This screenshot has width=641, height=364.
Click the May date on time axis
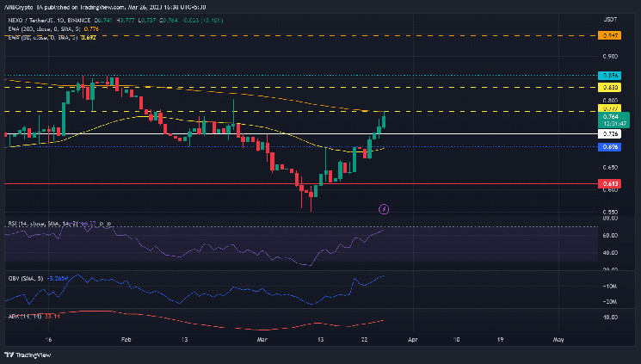click(x=558, y=339)
